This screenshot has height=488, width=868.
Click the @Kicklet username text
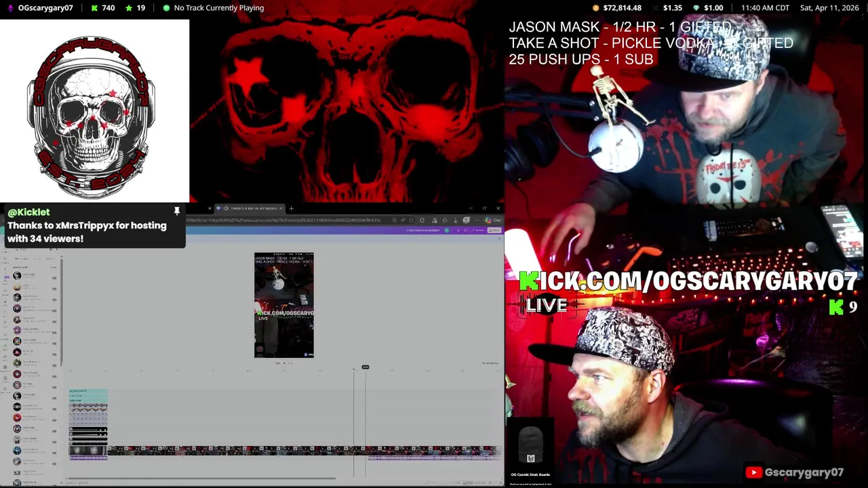[x=28, y=212]
